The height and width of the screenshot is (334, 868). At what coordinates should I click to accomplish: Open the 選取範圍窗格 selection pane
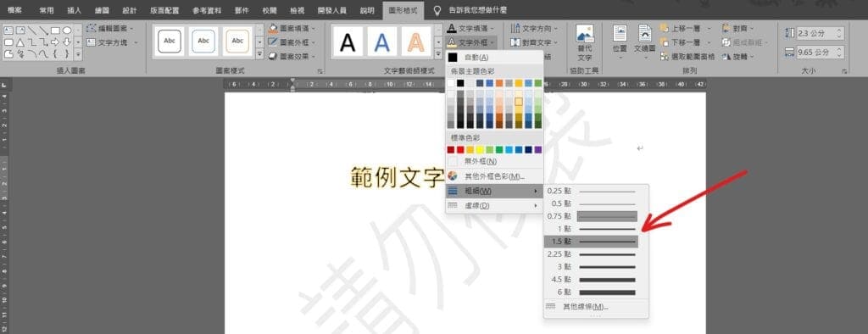pos(687,57)
